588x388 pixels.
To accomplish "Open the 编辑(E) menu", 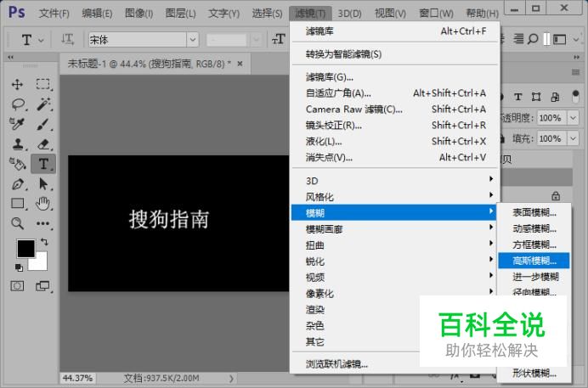I will 97,14.
